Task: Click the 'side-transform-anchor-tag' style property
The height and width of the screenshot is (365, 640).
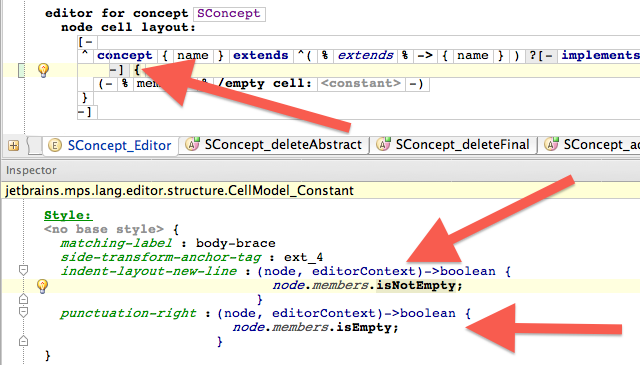Action: tap(161, 258)
